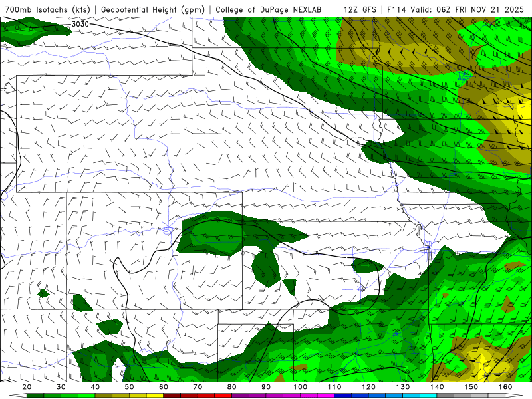Click the bright yellow 55–60 kt legend swatch
Viewport: 532px width, 399px height.
(155, 396)
